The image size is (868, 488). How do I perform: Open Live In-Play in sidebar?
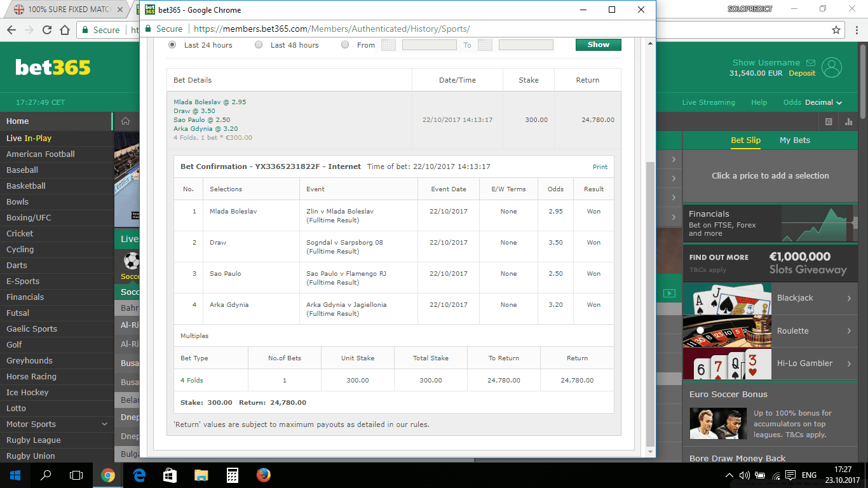(x=56, y=138)
